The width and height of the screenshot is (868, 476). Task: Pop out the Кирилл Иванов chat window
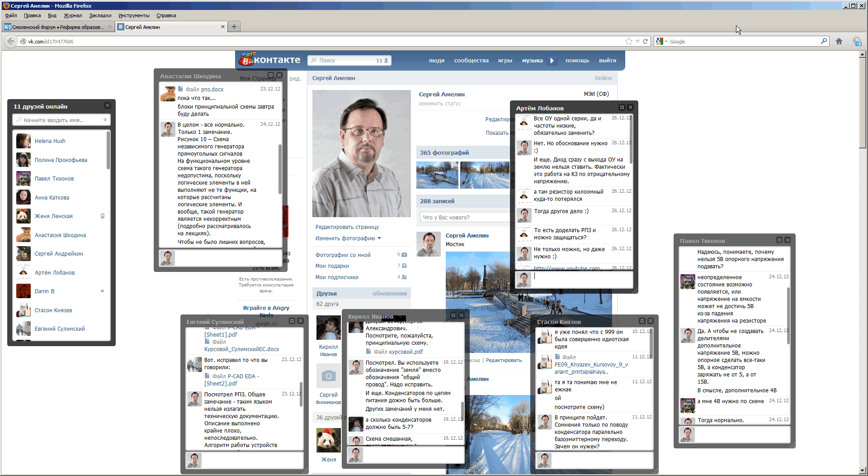click(x=453, y=315)
